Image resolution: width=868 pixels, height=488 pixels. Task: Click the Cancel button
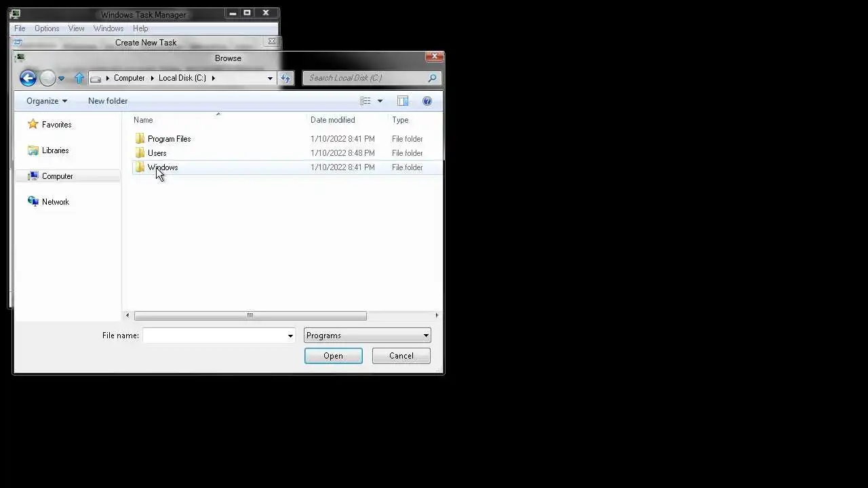coord(401,356)
